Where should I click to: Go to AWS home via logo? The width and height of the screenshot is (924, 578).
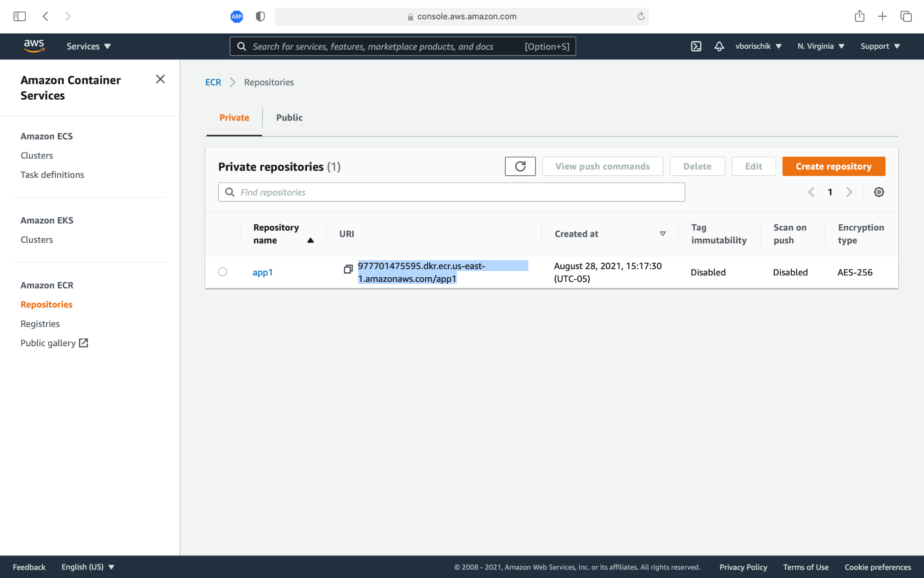[x=34, y=46]
